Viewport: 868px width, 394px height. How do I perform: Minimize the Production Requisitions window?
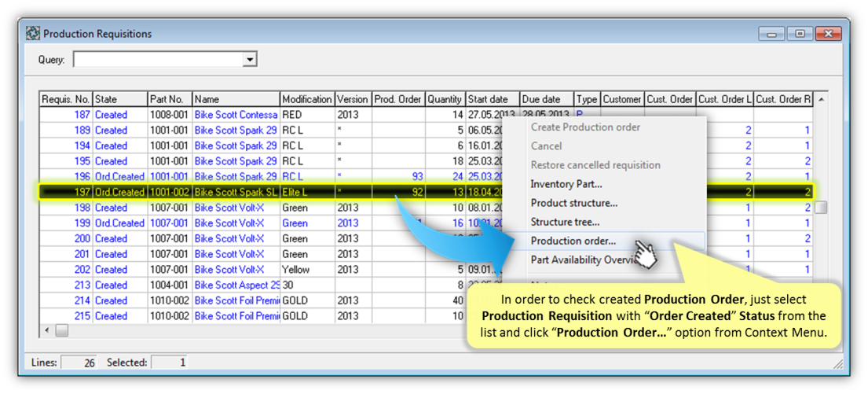coord(771,34)
